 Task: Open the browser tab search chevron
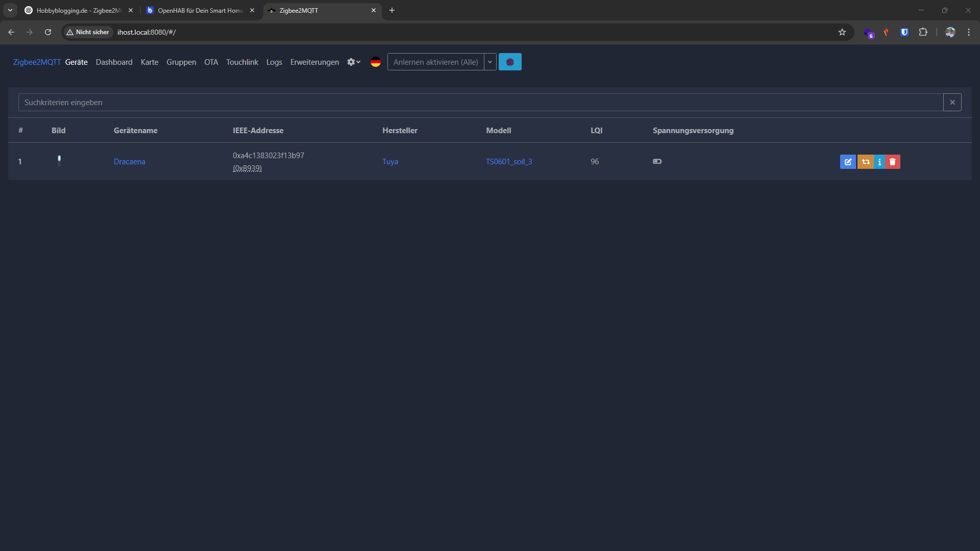tap(10, 10)
